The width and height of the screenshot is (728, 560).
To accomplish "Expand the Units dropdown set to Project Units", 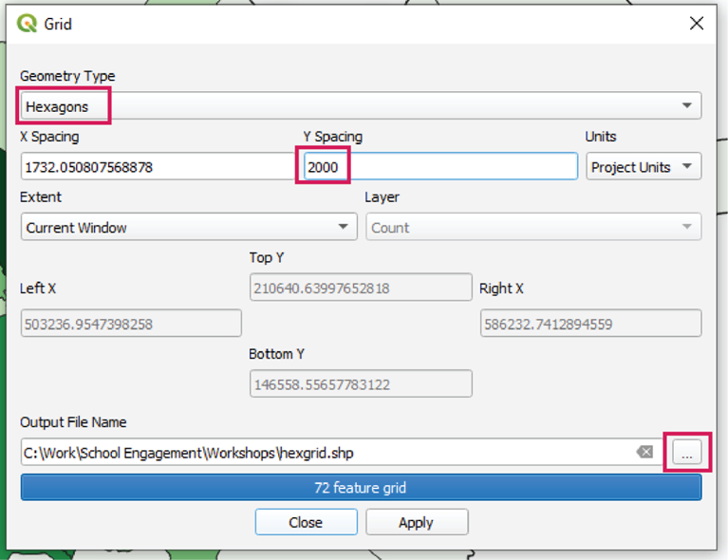I will (x=643, y=167).
